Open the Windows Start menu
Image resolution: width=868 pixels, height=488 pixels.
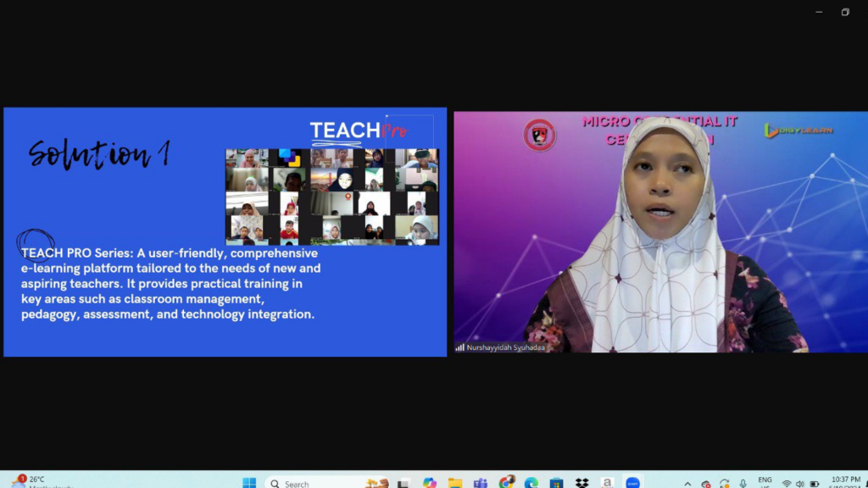click(249, 482)
